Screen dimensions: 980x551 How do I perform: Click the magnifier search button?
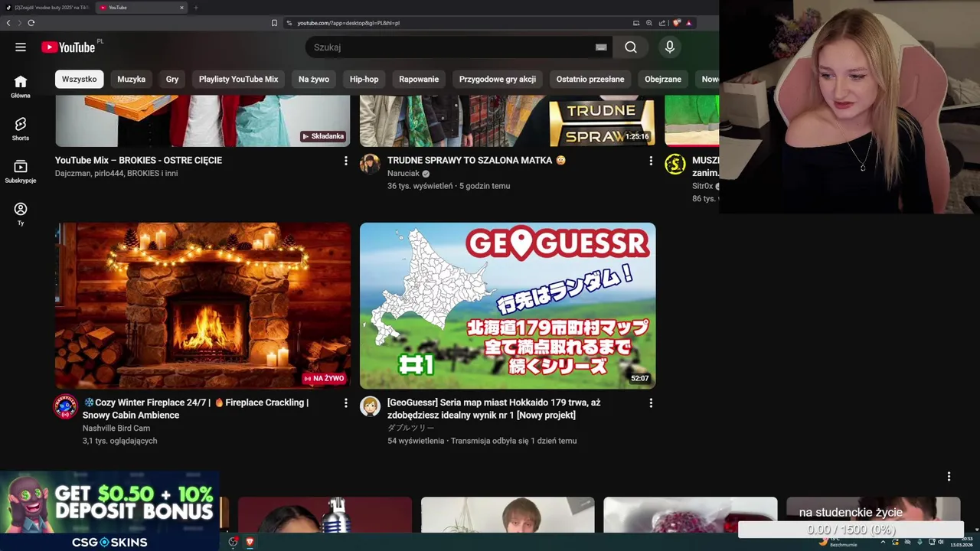pos(631,47)
